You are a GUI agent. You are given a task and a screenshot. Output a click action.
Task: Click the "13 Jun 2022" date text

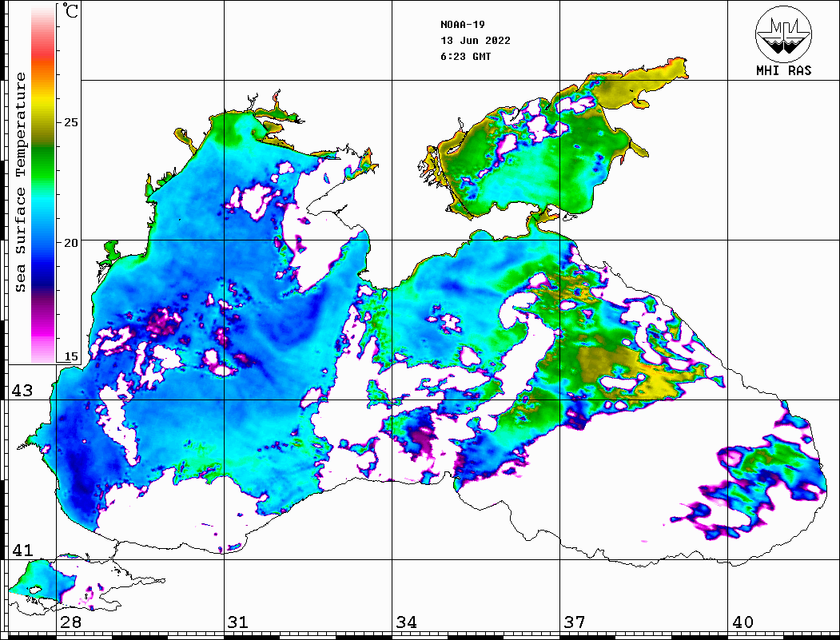pos(476,41)
